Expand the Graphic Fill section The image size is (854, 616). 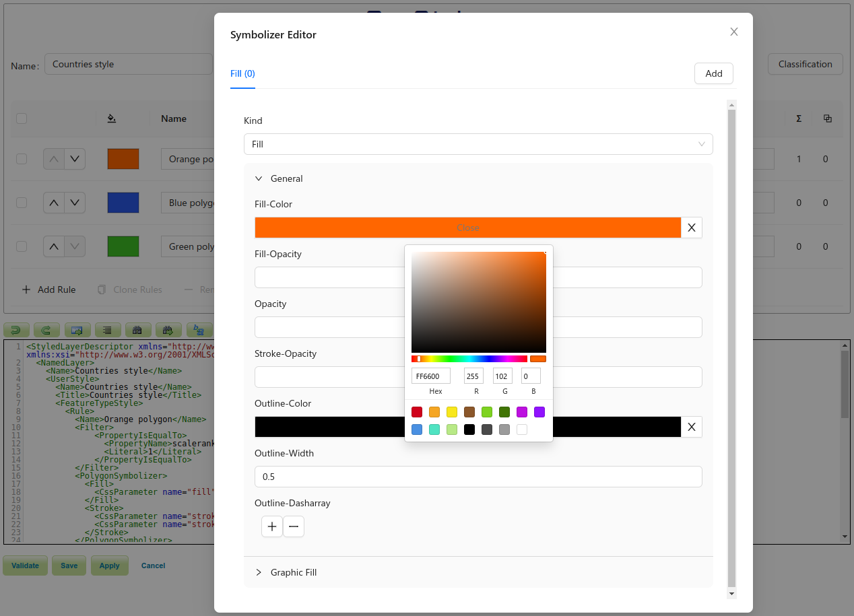(478, 572)
